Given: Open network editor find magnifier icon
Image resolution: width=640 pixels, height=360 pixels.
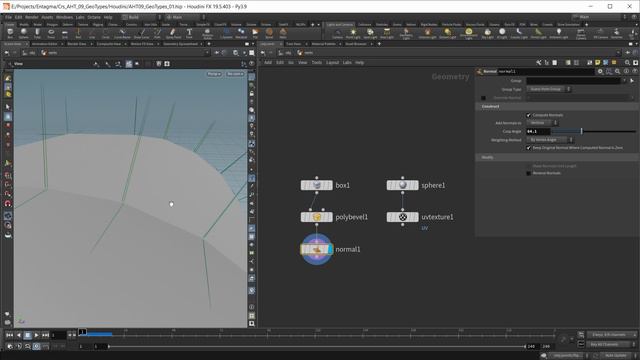Looking at the screenshot, I should tap(627, 63).
